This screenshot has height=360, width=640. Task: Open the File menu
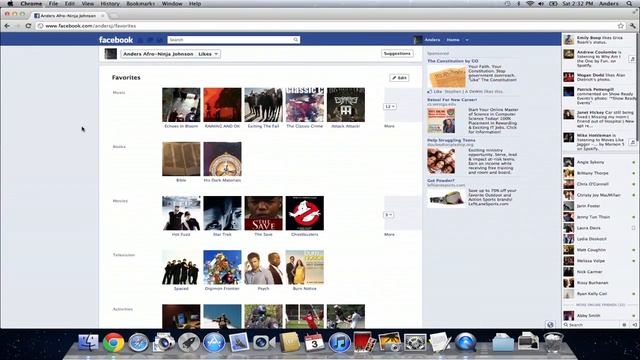pos(53,4)
